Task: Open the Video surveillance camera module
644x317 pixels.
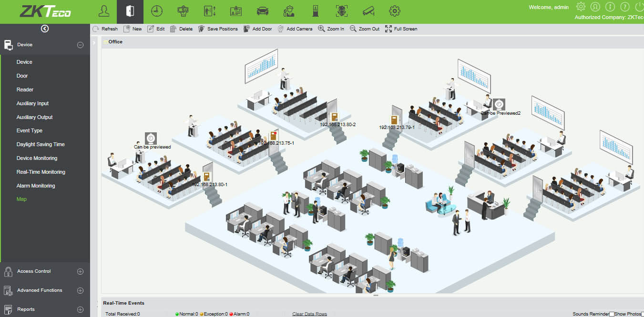Action: point(368,10)
